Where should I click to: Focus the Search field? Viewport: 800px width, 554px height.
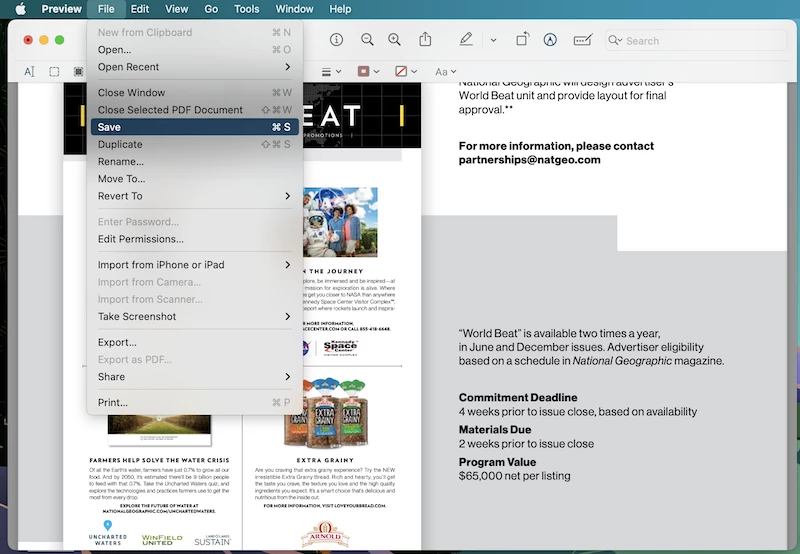pos(695,40)
